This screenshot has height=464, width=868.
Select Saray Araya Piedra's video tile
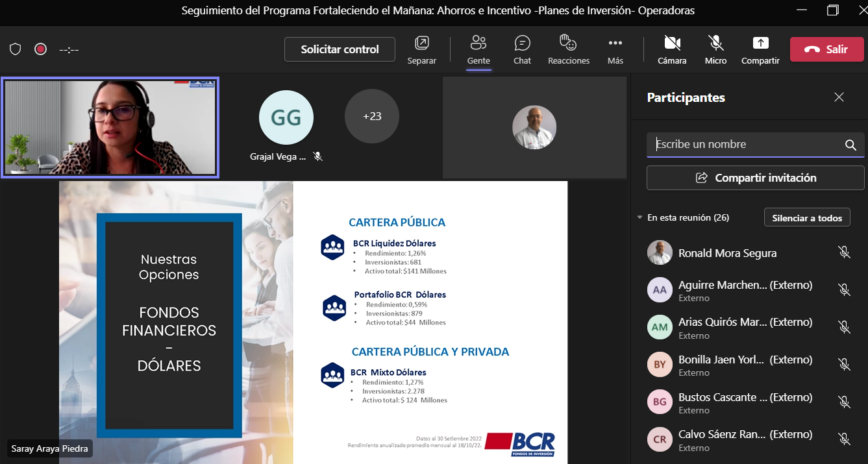[x=110, y=127]
